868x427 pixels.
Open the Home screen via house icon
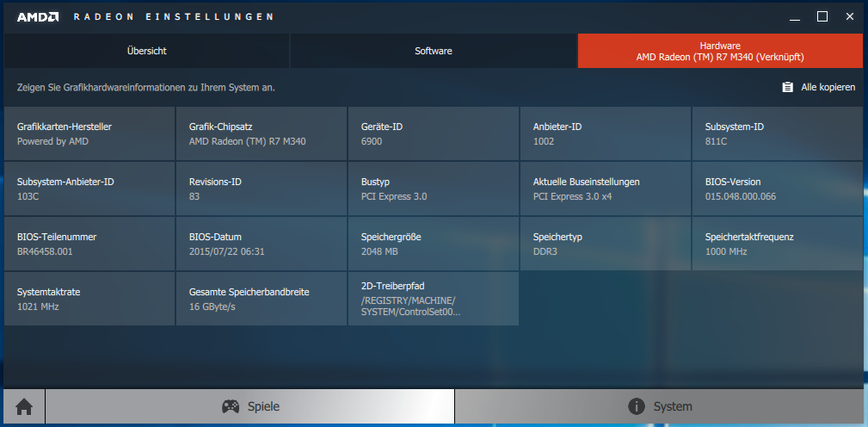[x=24, y=407]
